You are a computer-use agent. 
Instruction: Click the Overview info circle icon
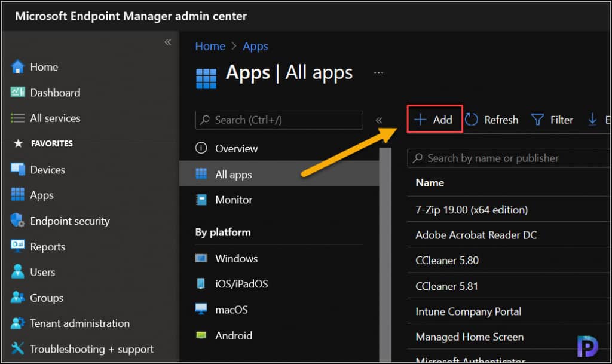(x=201, y=148)
